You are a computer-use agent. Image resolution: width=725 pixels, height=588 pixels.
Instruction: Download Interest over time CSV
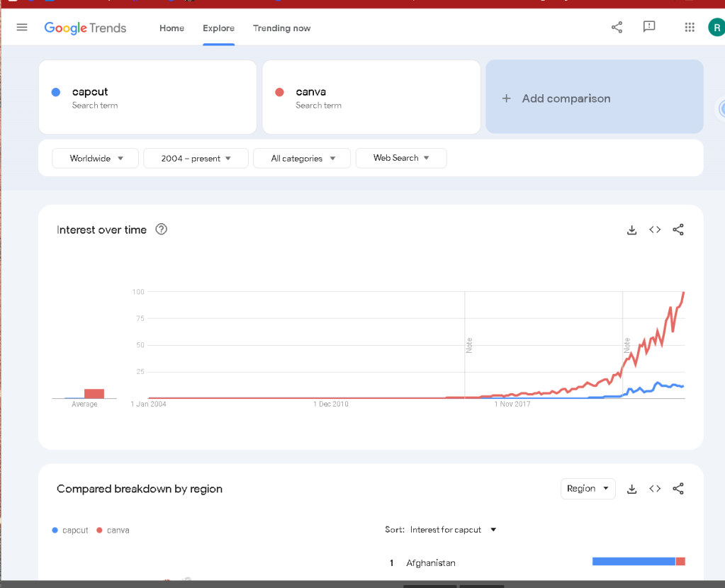[x=631, y=230]
